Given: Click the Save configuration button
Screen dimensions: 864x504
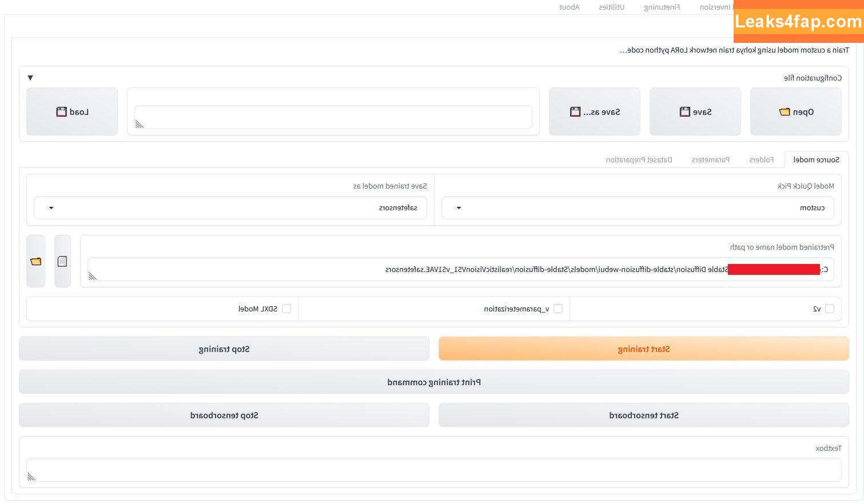Looking at the screenshot, I should 695,111.
